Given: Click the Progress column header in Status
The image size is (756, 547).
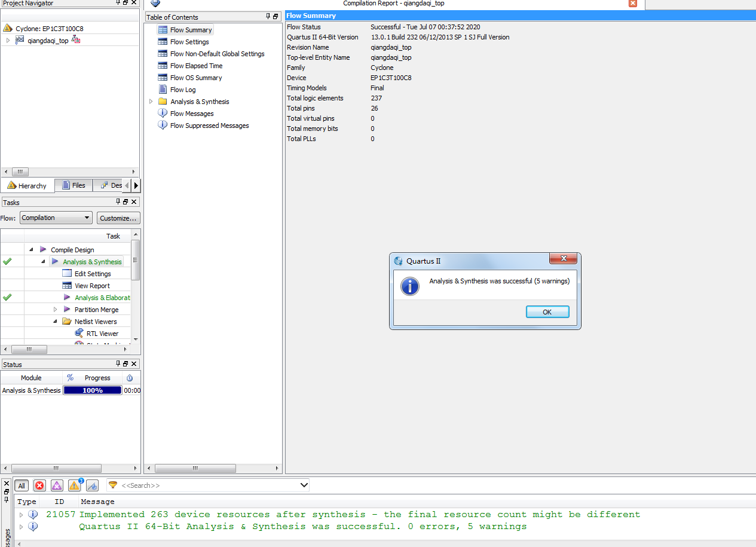Looking at the screenshot, I should pos(97,378).
